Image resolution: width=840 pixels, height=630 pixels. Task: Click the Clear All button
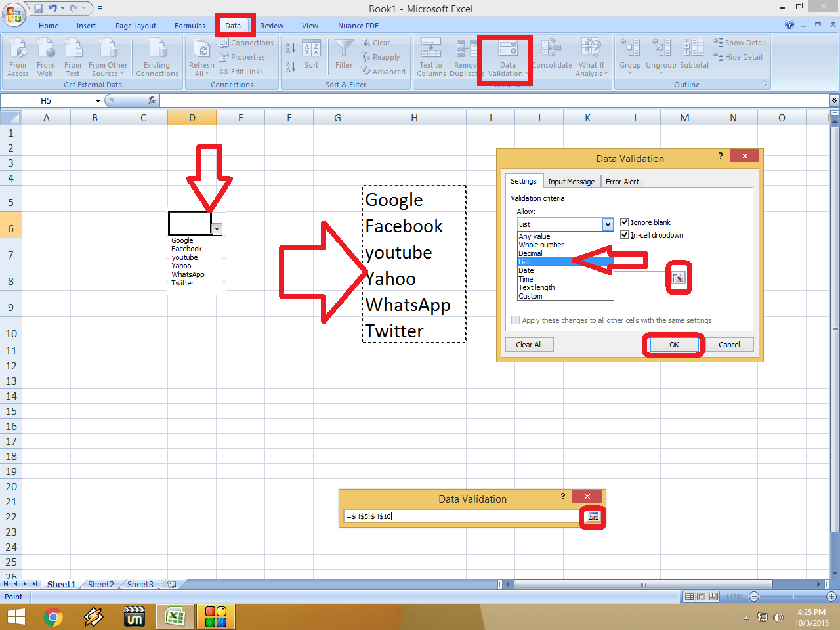[529, 344]
